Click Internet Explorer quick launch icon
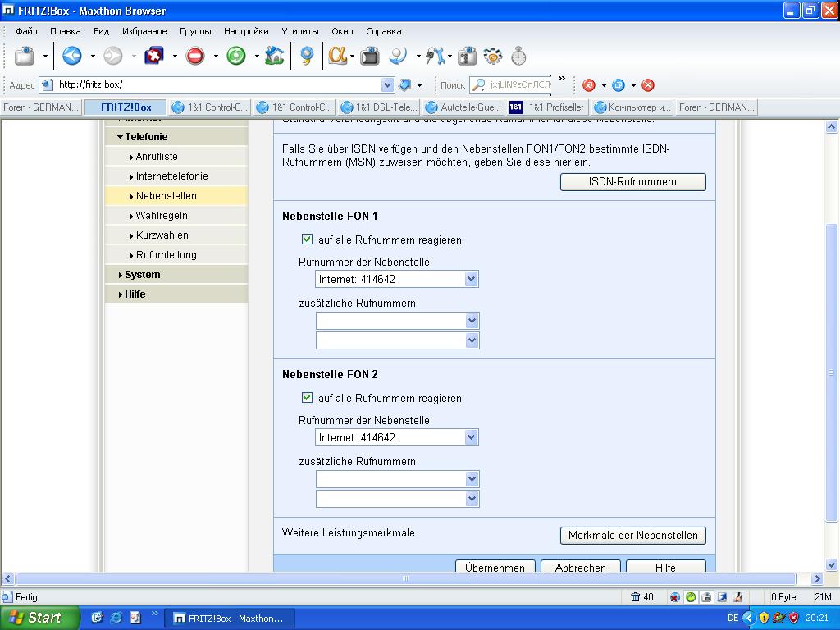Screen dimensions: 840x630 coord(116,618)
